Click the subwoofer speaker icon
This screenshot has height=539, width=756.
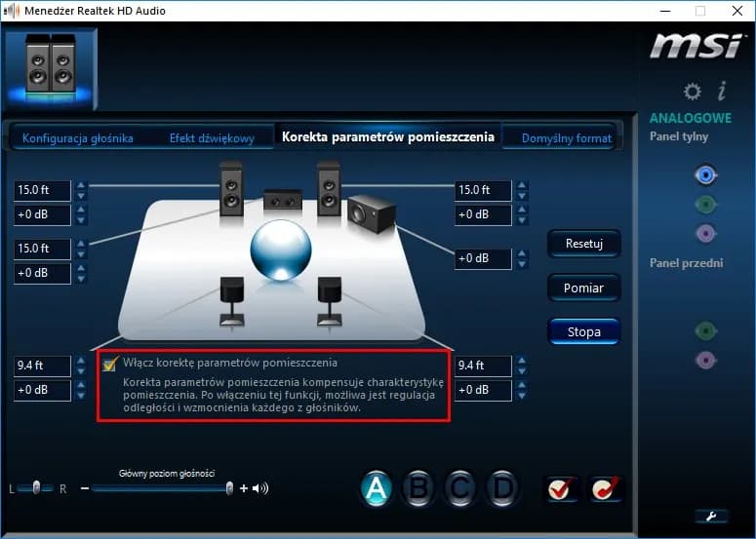coord(370,211)
